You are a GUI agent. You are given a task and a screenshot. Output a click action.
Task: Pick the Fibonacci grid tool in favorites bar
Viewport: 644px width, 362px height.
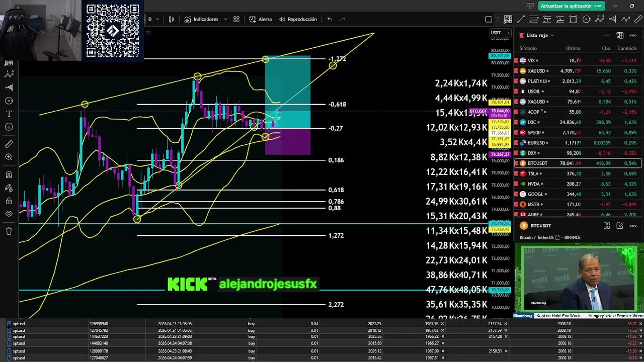point(508,19)
